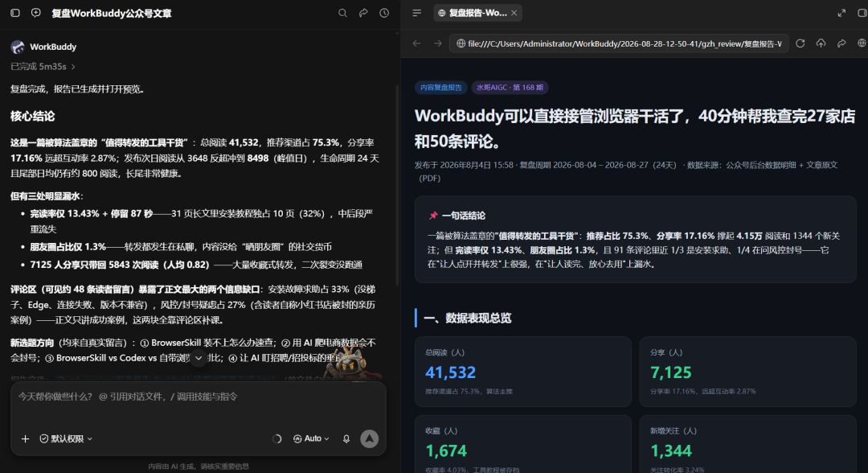Screen dimensions: 868x473
Task: Click the 一、数据表现总览 section heading
Action: [467, 318]
